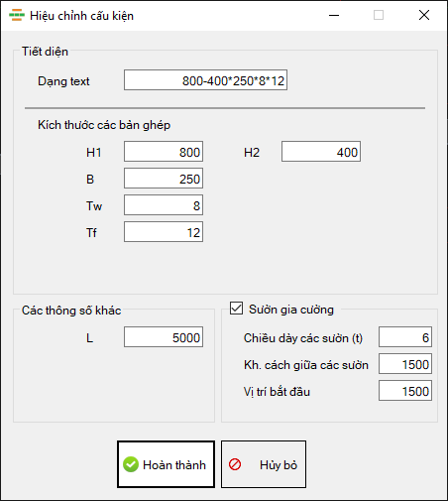Focus the Dạng text section field
Viewport: 448px width, 501px height.
(205, 79)
